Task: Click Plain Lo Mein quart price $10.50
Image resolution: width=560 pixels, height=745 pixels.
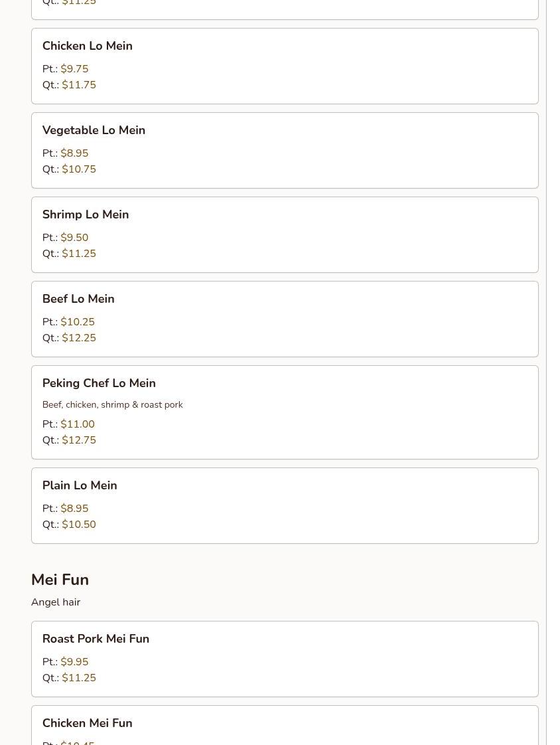Action: tap(79, 525)
